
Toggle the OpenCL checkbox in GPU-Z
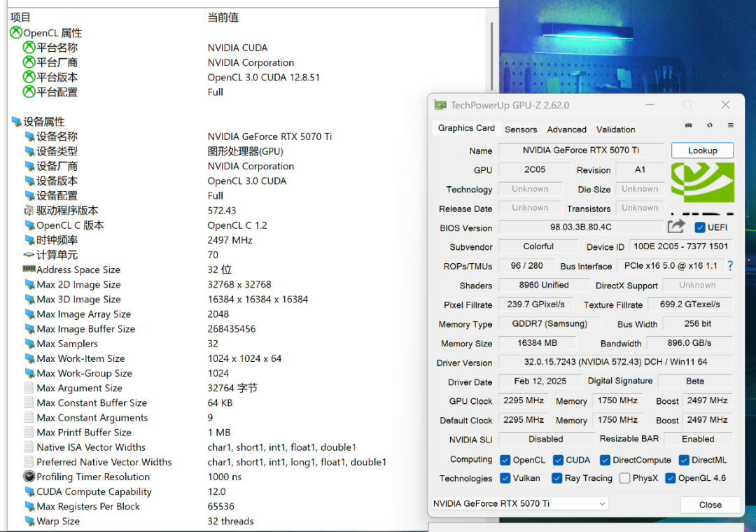pyautogui.click(x=505, y=460)
